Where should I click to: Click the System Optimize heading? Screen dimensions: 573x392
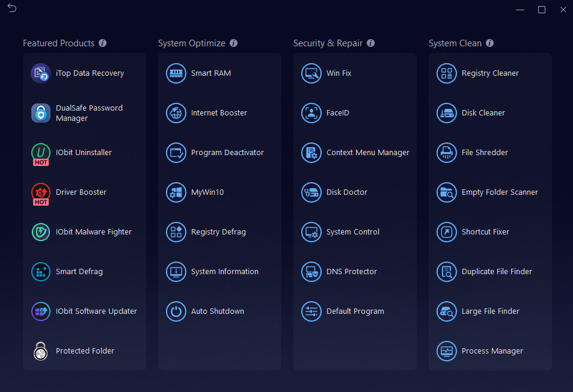tap(191, 43)
